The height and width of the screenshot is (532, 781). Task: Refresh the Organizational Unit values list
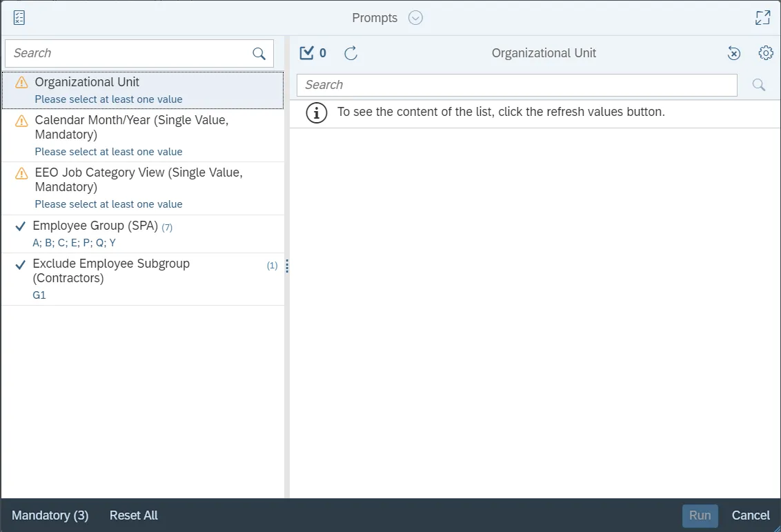(351, 53)
